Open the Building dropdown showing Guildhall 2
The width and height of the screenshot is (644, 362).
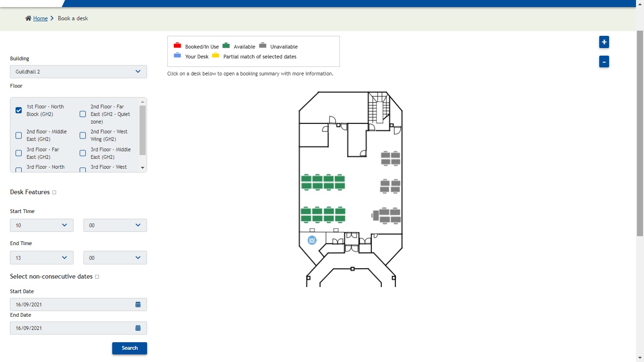tap(78, 71)
